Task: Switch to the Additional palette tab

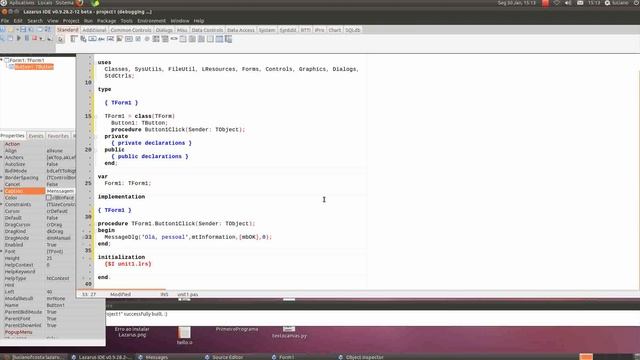Action: point(94,30)
